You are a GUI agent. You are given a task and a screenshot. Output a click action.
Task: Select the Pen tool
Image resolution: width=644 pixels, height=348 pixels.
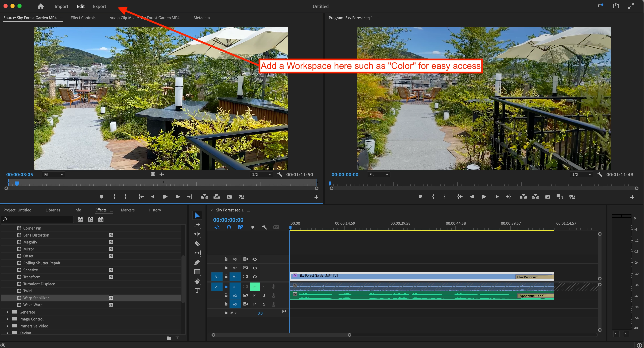(197, 262)
